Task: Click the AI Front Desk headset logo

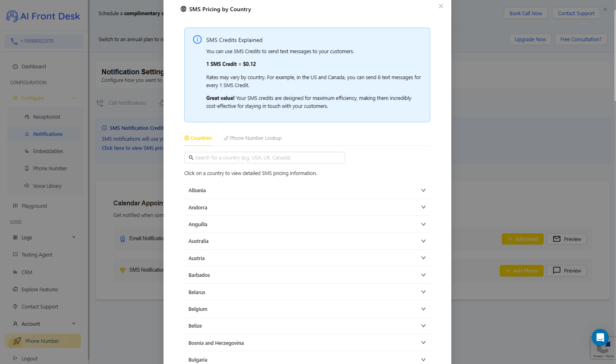Action: point(12,16)
